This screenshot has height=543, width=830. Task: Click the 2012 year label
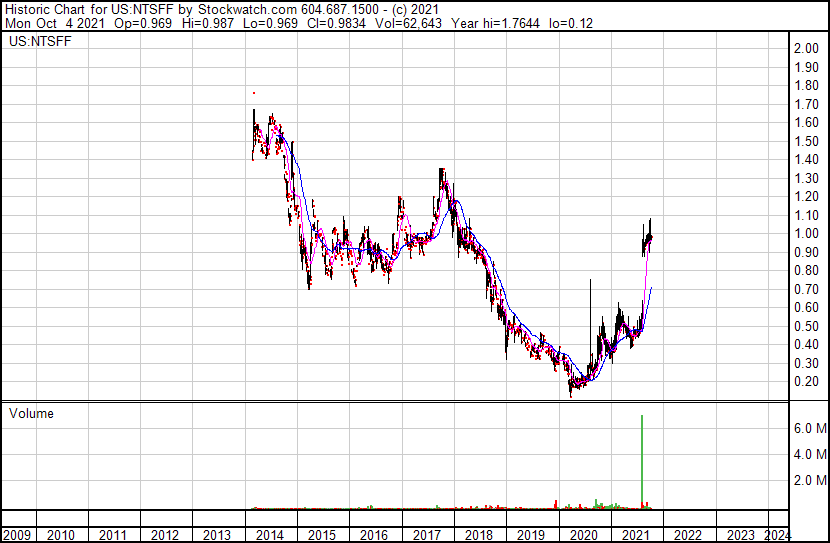tap(165, 535)
